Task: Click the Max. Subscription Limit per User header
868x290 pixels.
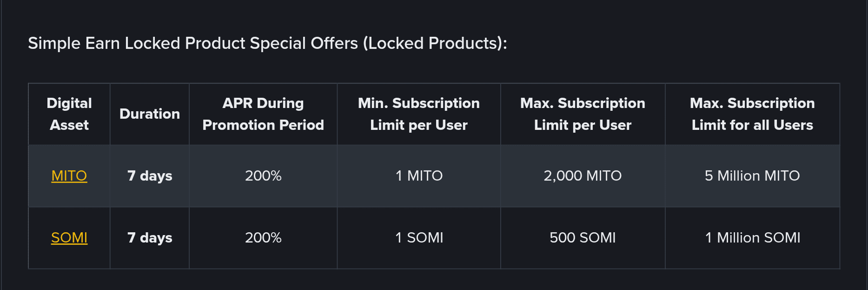Action: (x=583, y=114)
